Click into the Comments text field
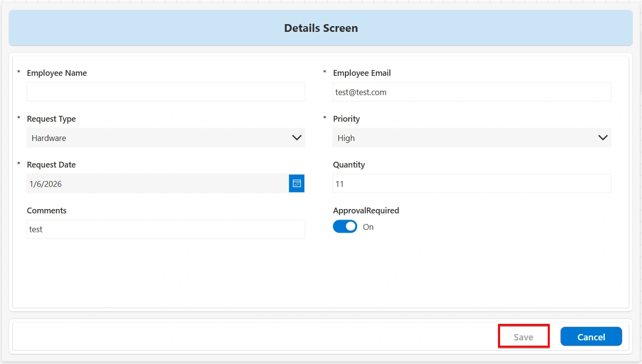 (166, 229)
